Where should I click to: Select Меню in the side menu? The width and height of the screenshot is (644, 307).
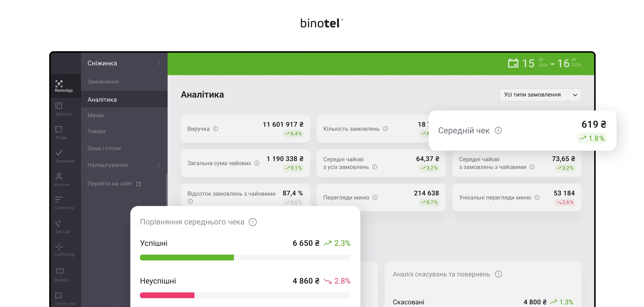[x=124, y=115]
